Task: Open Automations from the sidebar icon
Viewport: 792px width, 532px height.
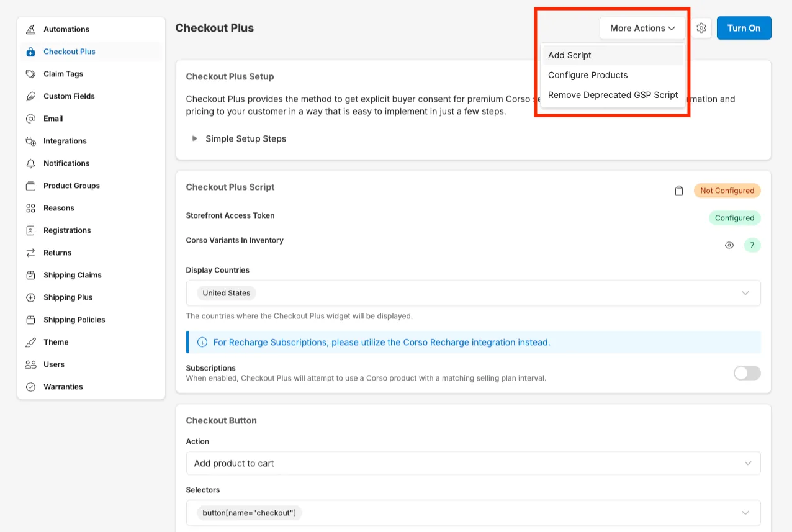Action: tap(30, 29)
